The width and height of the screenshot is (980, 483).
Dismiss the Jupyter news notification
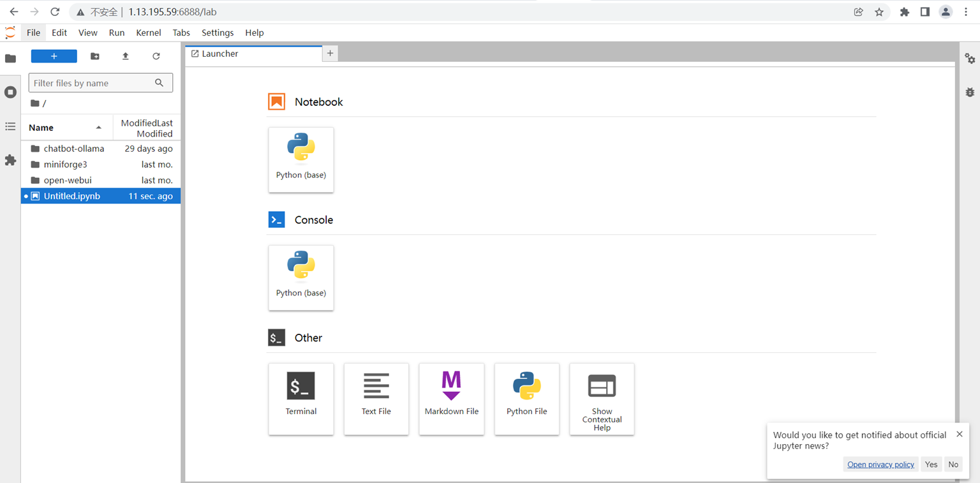pos(960,434)
